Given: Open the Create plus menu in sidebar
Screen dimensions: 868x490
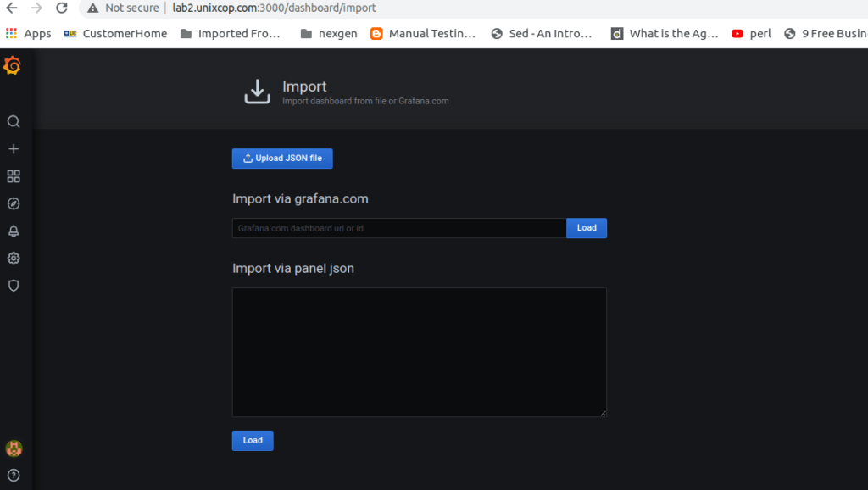Looking at the screenshot, I should tap(14, 149).
